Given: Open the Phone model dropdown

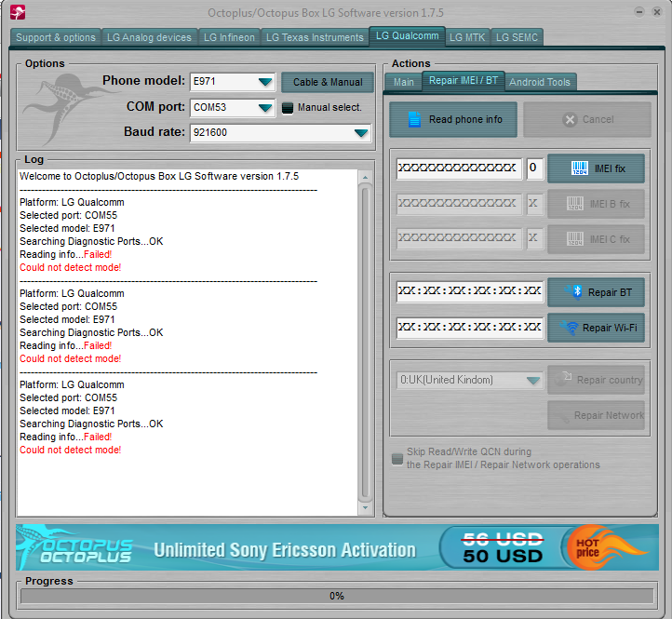Looking at the screenshot, I should coord(265,82).
